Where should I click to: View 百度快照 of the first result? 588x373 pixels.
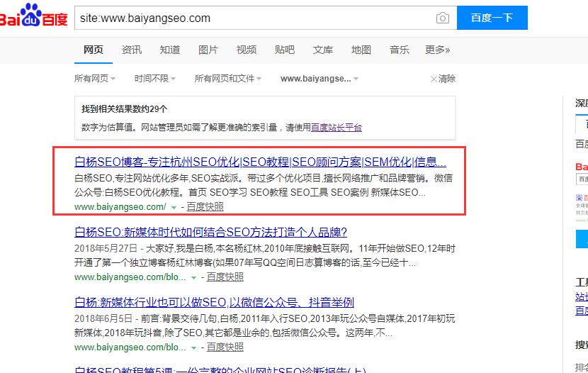205,206
